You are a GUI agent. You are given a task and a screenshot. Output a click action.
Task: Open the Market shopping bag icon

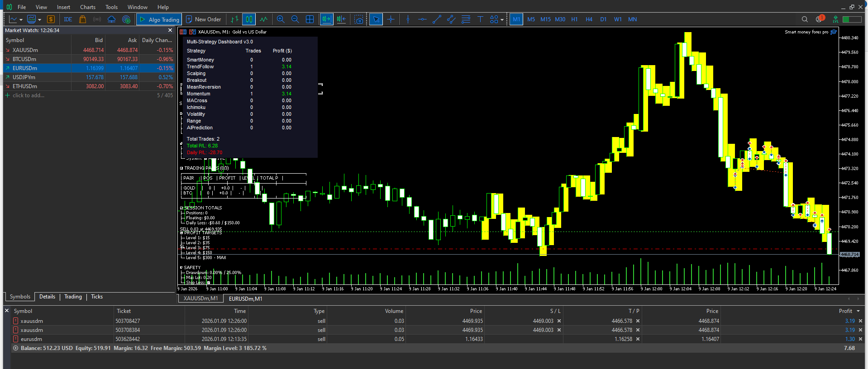coord(82,19)
